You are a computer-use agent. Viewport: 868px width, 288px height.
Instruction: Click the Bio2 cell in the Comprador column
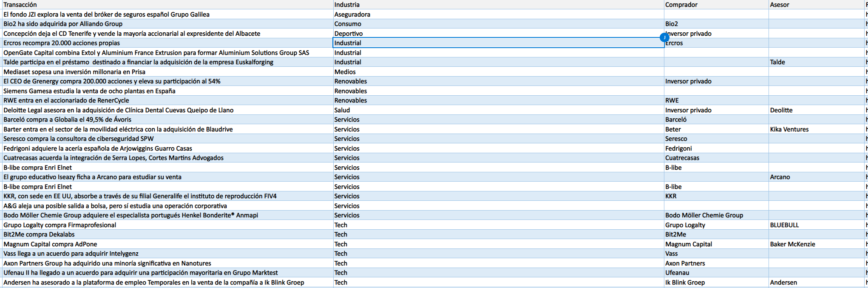(x=716, y=24)
